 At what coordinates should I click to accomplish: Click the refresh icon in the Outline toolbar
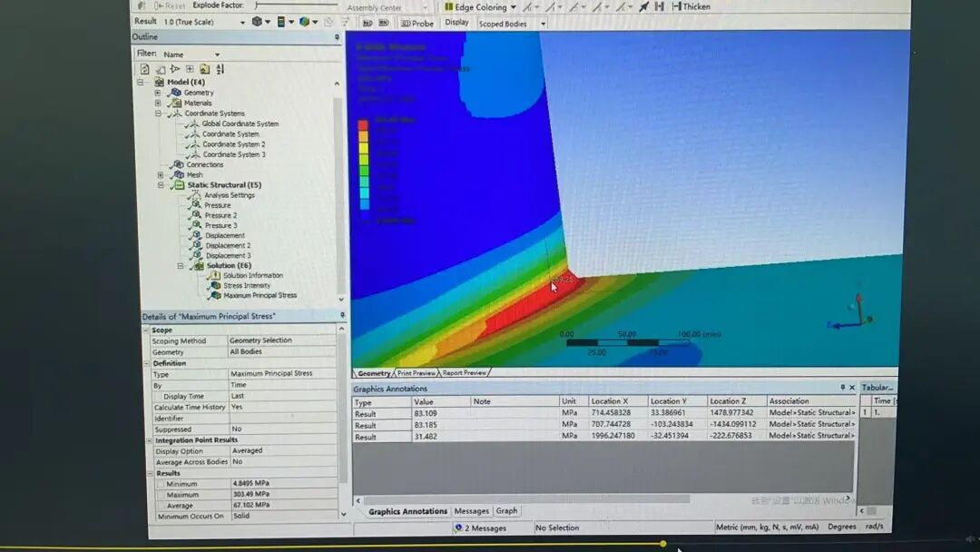coord(145,69)
